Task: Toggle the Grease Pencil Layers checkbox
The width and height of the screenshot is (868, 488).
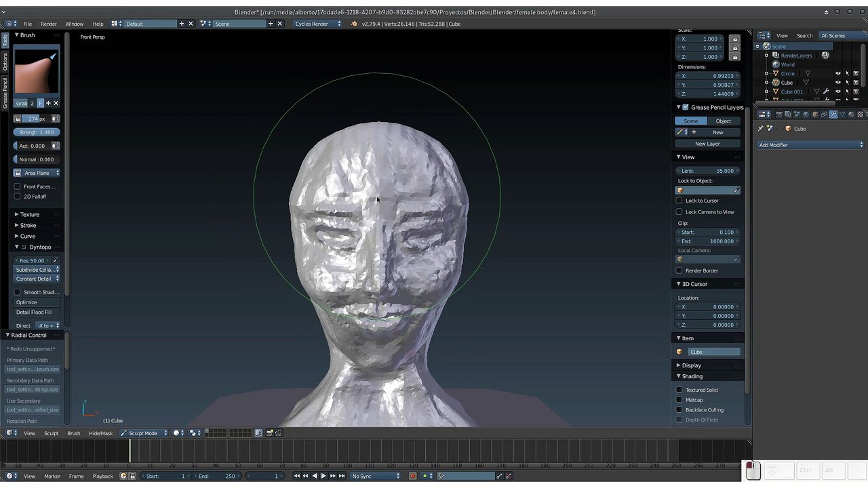Action: 686,107
